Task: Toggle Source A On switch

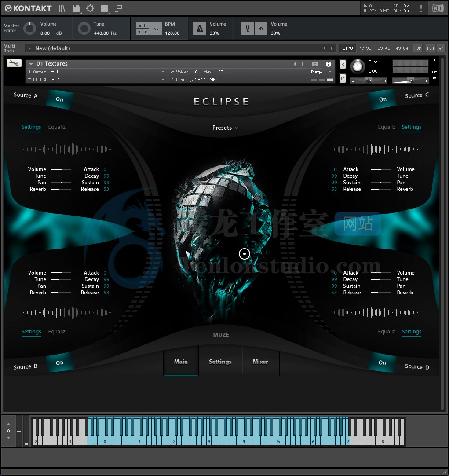Action: tap(59, 99)
